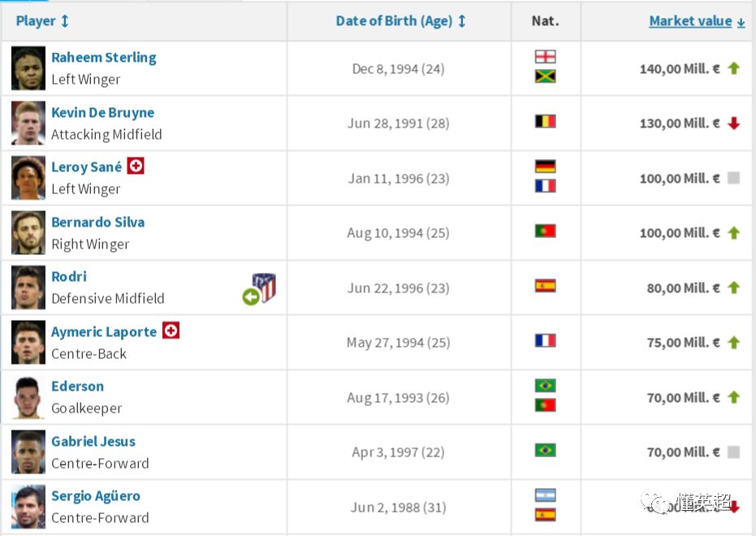Image resolution: width=756 pixels, height=536 pixels.
Task: Click England flag in Sterling's row
Action: 546,57
